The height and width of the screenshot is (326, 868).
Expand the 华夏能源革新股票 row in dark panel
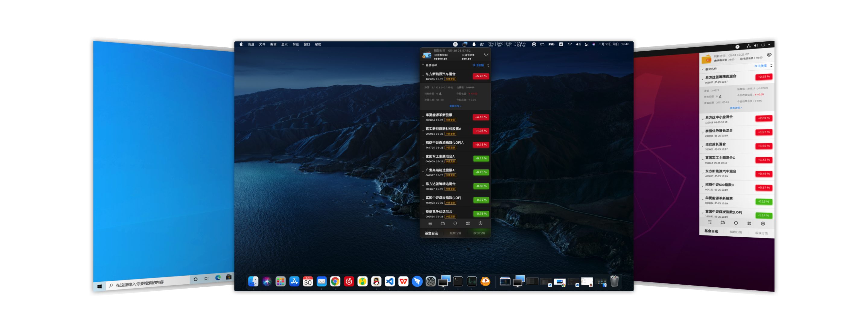(x=423, y=117)
